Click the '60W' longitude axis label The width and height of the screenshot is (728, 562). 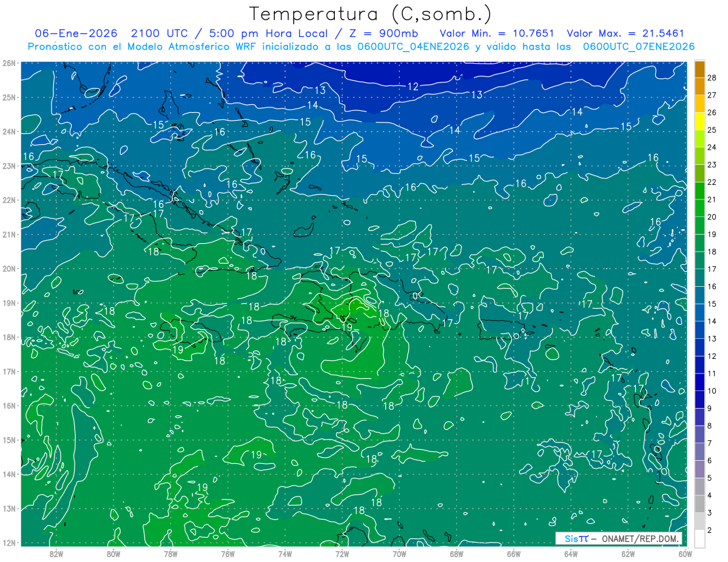(x=685, y=554)
